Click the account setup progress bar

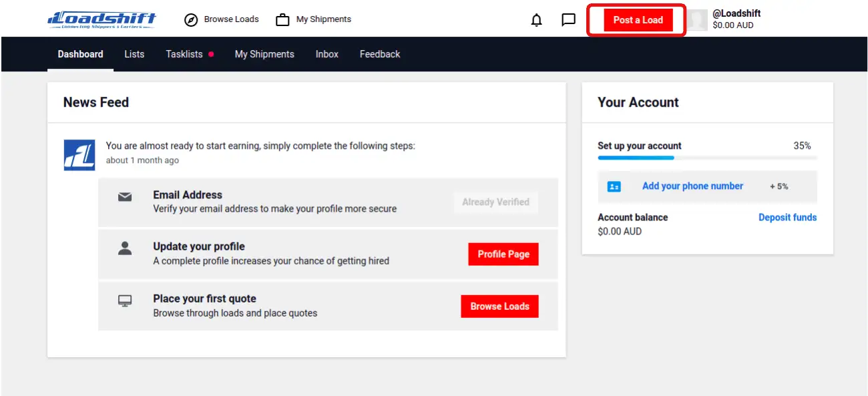[x=706, y=158]
